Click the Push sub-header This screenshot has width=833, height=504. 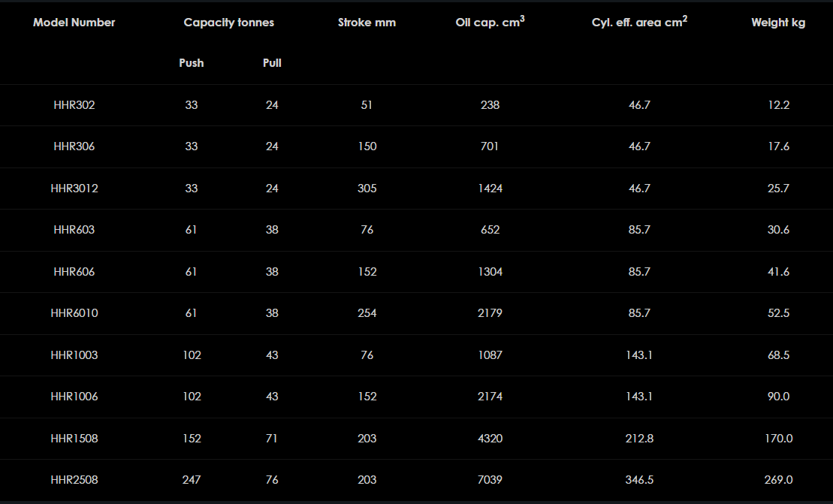(x=192, y=63)
